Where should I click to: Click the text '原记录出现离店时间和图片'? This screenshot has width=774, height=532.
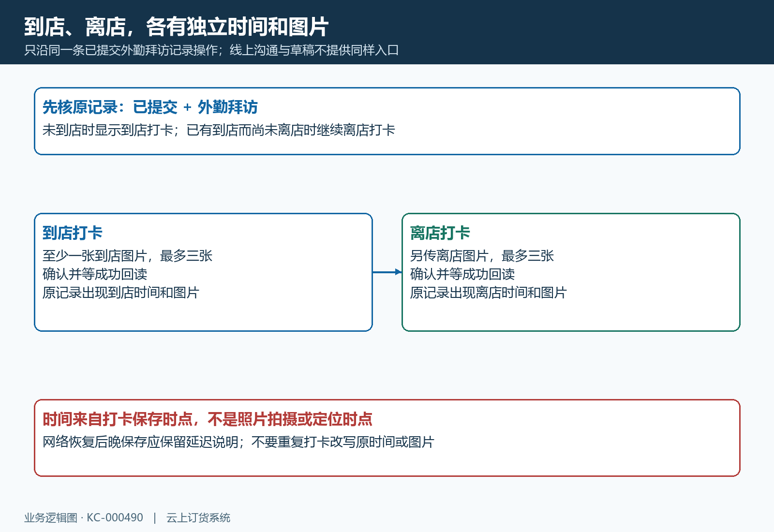click(489, 293)
